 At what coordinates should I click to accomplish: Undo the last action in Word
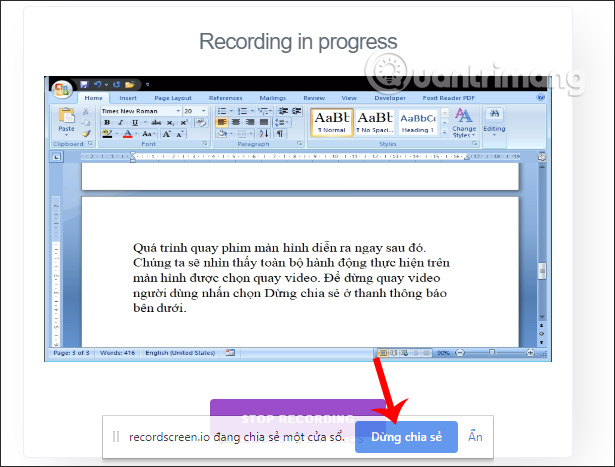[x=97, y=84]
